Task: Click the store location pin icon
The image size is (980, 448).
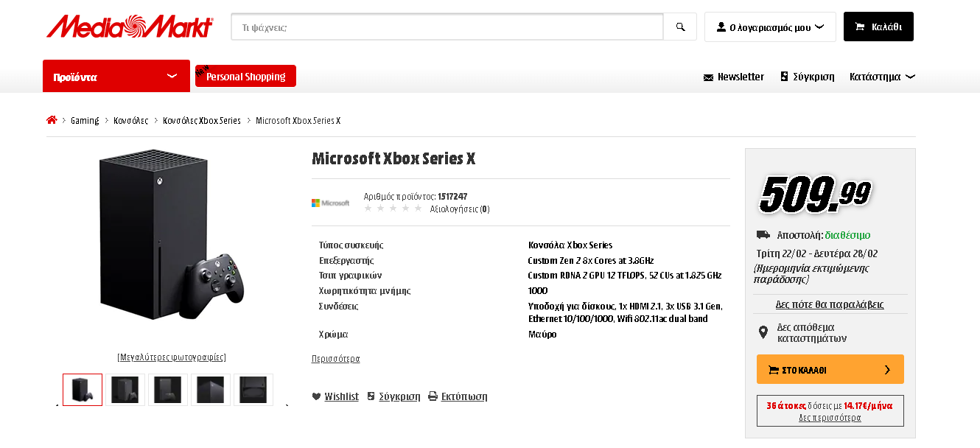Action: (x=763, y=332)
